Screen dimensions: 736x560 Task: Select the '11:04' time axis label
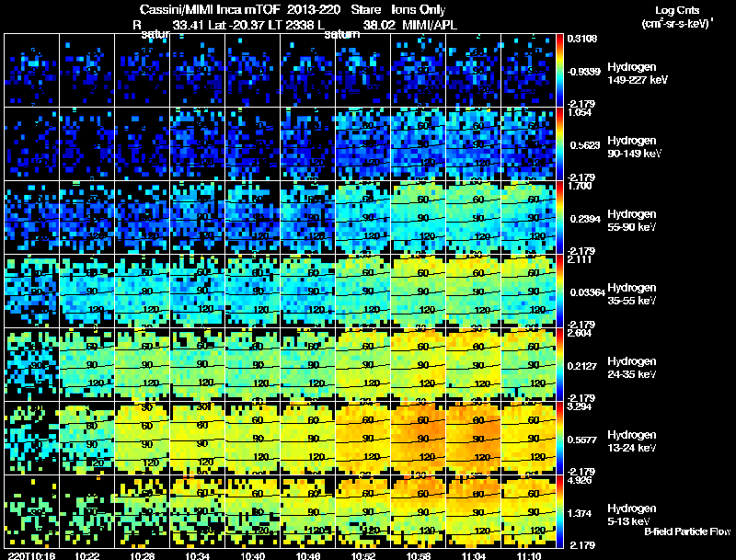coord(474,555)
